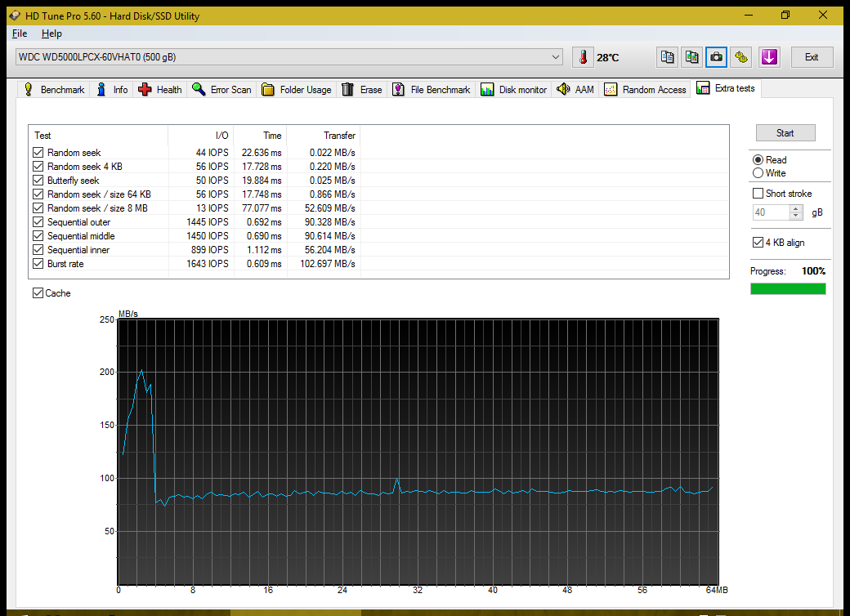Click the Time column header
Viewport: 850px width, 616px height.
click(x=260, y=136)
